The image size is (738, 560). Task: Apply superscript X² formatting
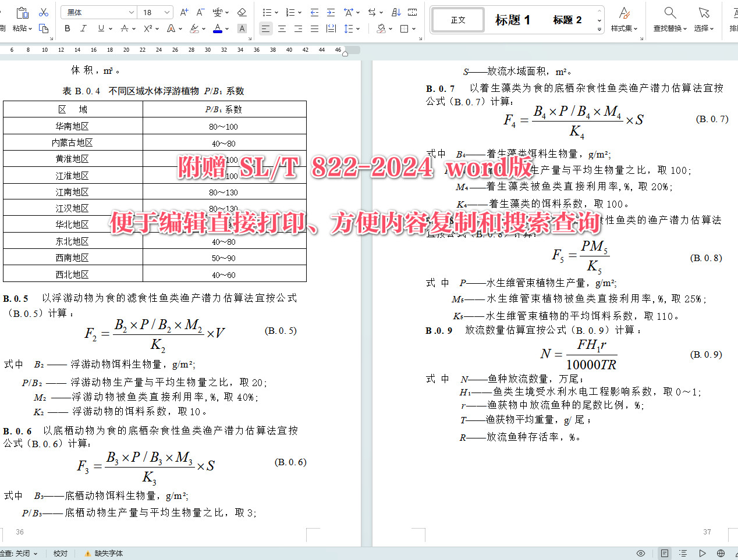[147, 28]
